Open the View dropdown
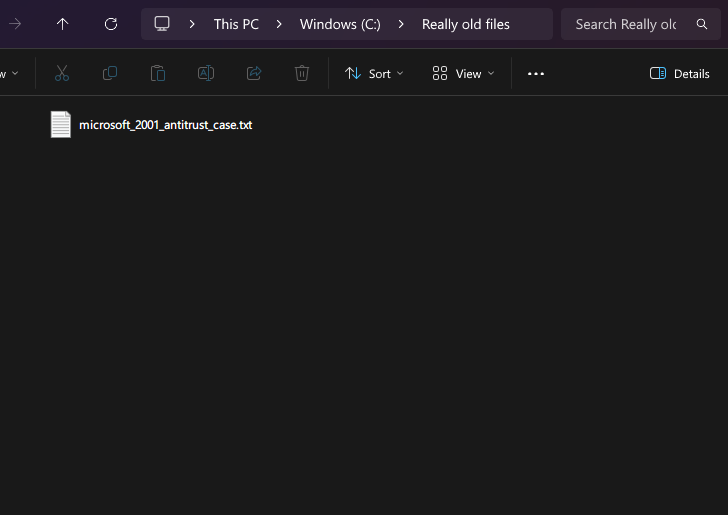This screenshot has height=515, width=728. pos(463,73)
